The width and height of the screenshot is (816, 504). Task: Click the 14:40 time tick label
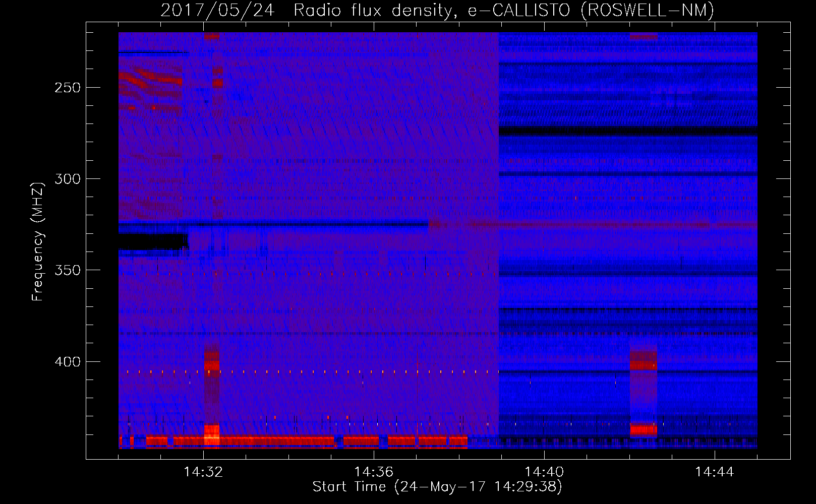(544, 472)
